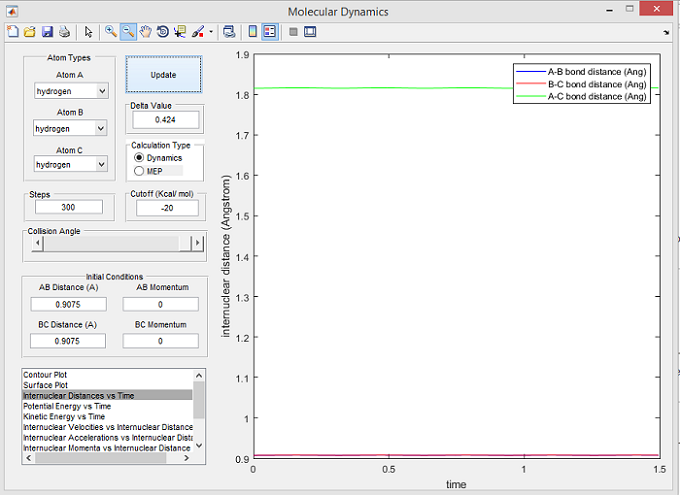Activate the Pan hand tool

pyautogui.click(x=146, y=31)
